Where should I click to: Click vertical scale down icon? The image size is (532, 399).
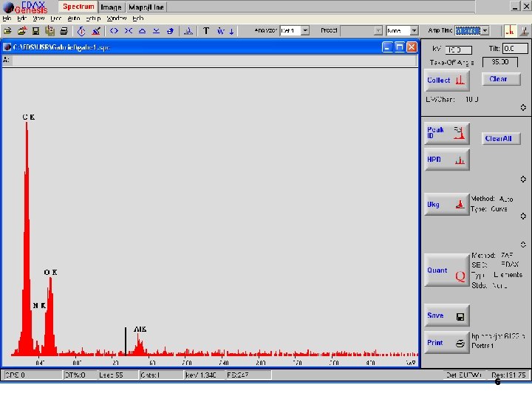point(156,31)
